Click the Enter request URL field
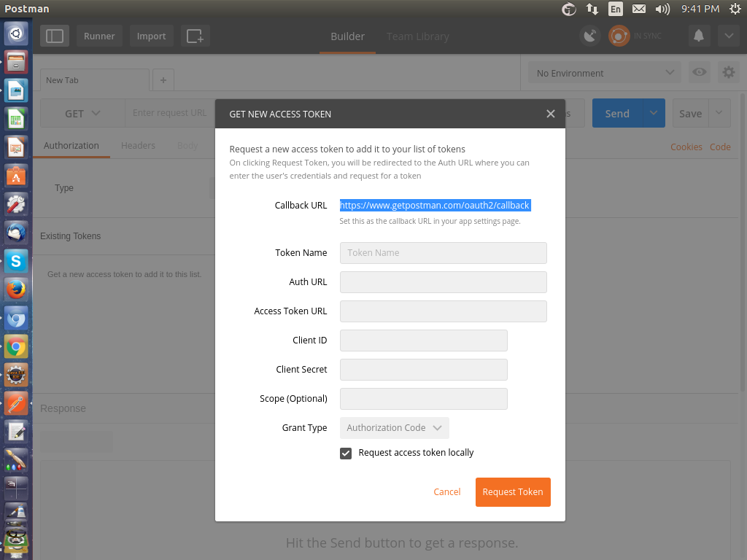 pos(169,113)
